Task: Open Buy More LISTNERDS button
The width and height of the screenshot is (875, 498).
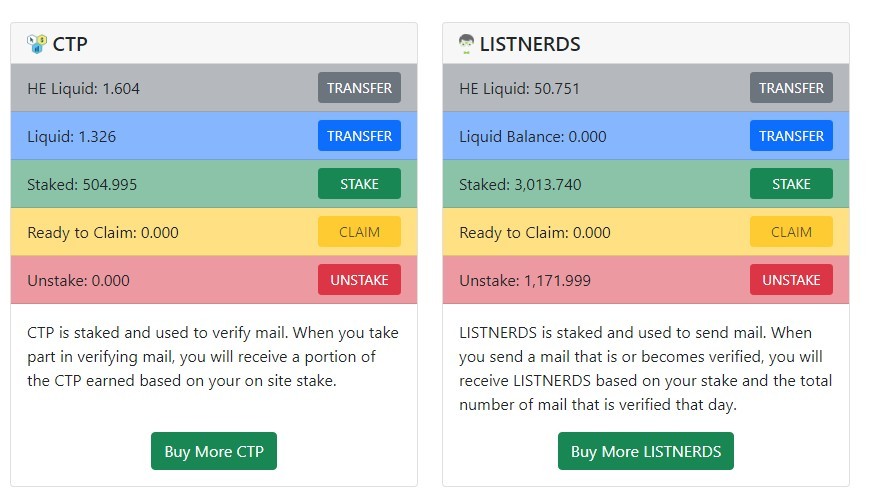Action: pos(646,451)
